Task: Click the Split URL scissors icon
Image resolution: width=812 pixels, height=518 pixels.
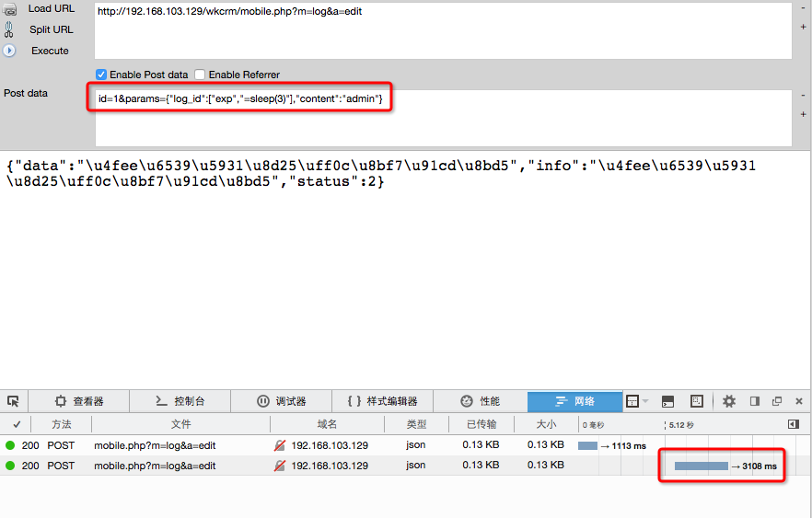Action: (x=10, y=29)
